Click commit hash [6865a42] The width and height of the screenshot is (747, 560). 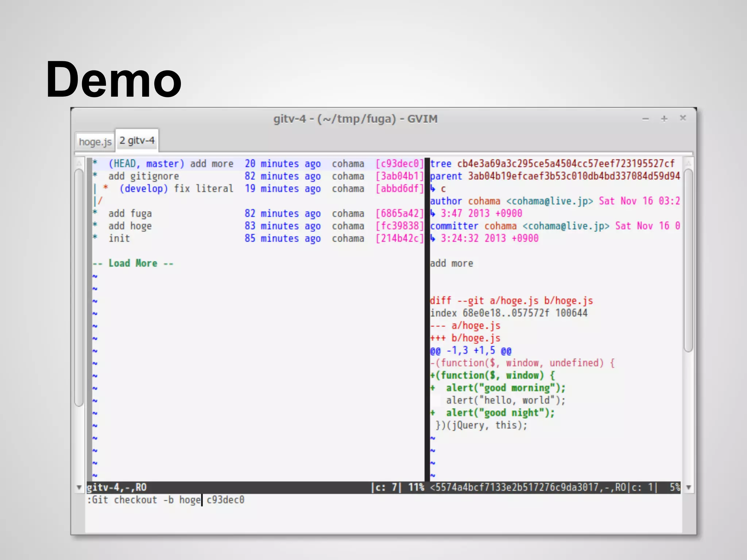click(x=400, y=213)
